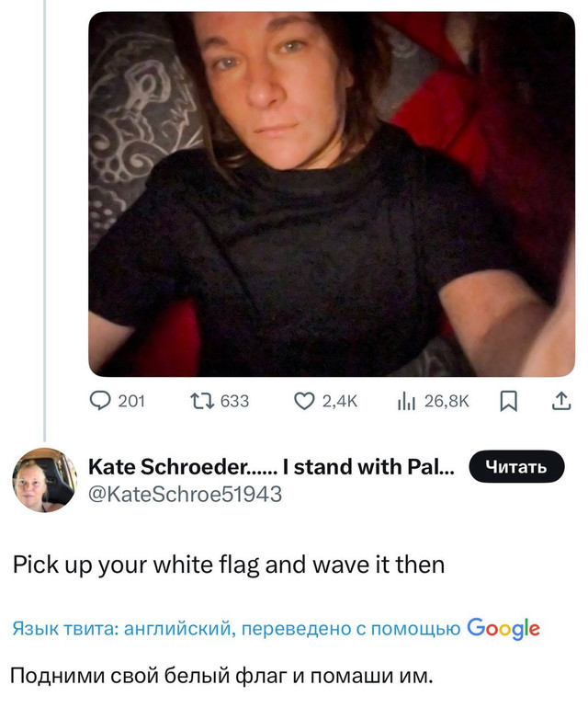Click the share upload arrow icon

[560, 402]
